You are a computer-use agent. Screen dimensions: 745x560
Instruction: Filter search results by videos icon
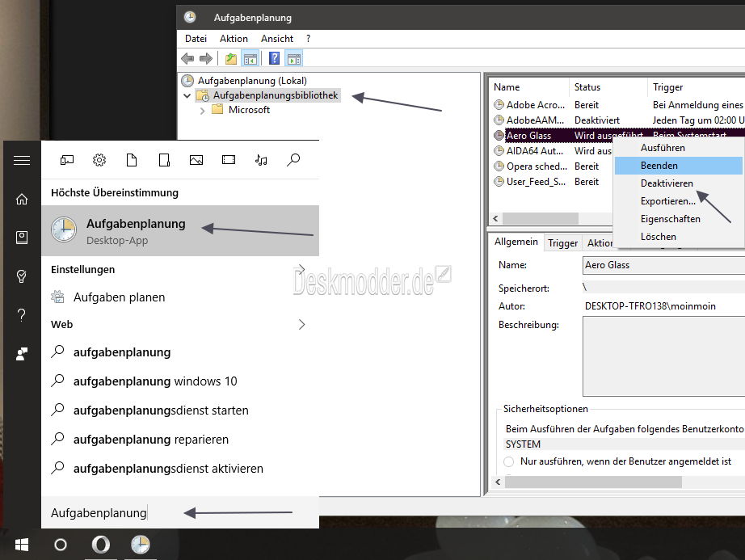click(229, 160)
